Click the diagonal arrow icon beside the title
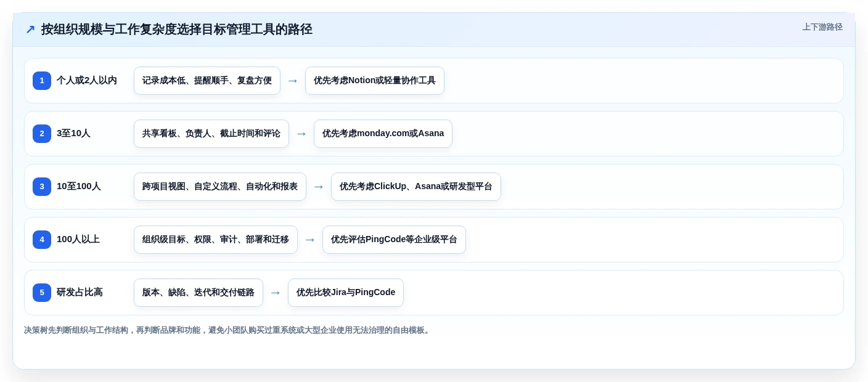The image size is (868, 382). (30, 30)
